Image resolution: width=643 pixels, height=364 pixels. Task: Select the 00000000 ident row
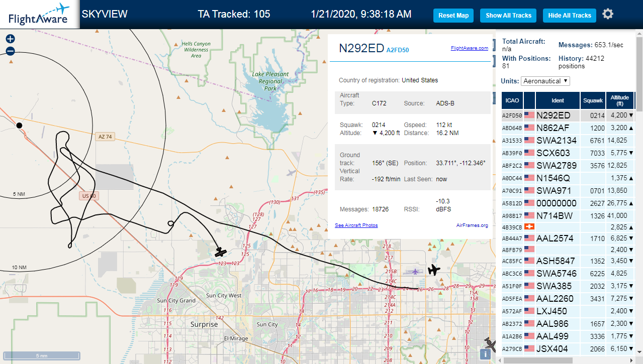tap(568, 203)
